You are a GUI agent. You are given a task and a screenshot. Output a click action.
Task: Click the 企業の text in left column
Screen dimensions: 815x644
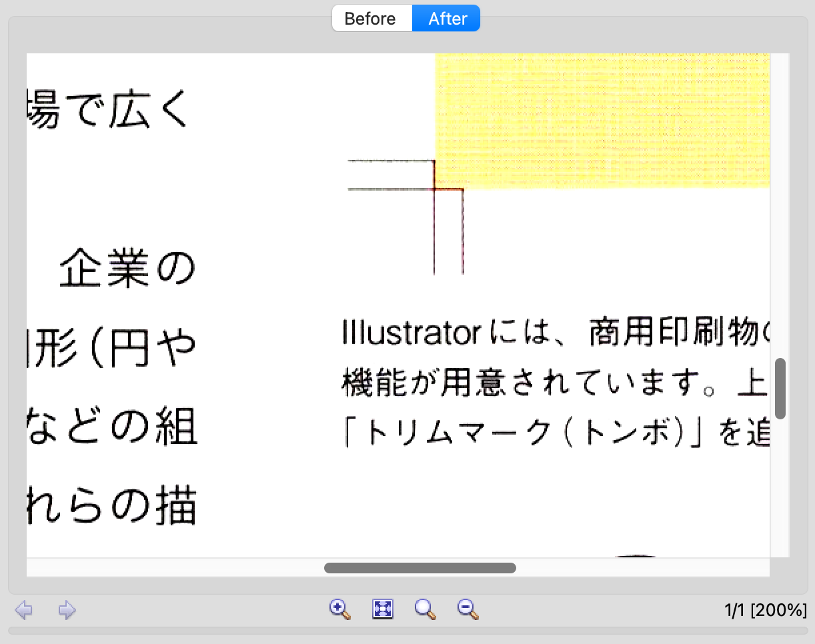tap(127, 269)
